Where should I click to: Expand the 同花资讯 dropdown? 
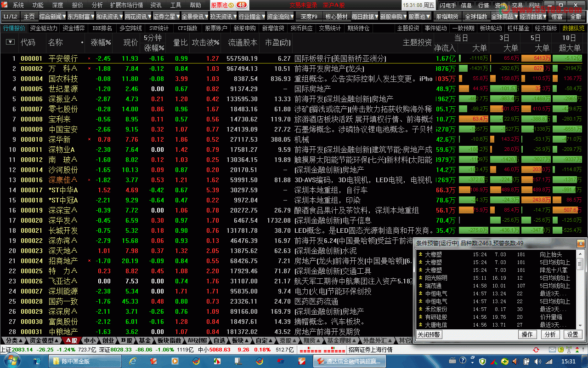138,17
